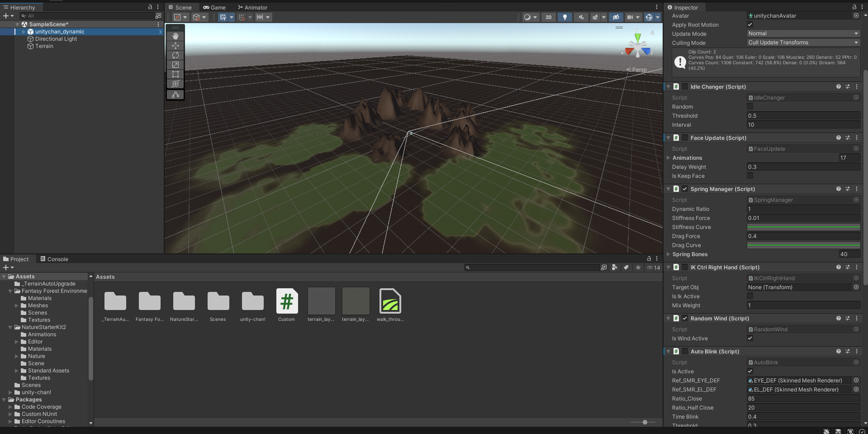
Task: Enable the Random checkbox in Idle Changer
Action: click(750, 107)
